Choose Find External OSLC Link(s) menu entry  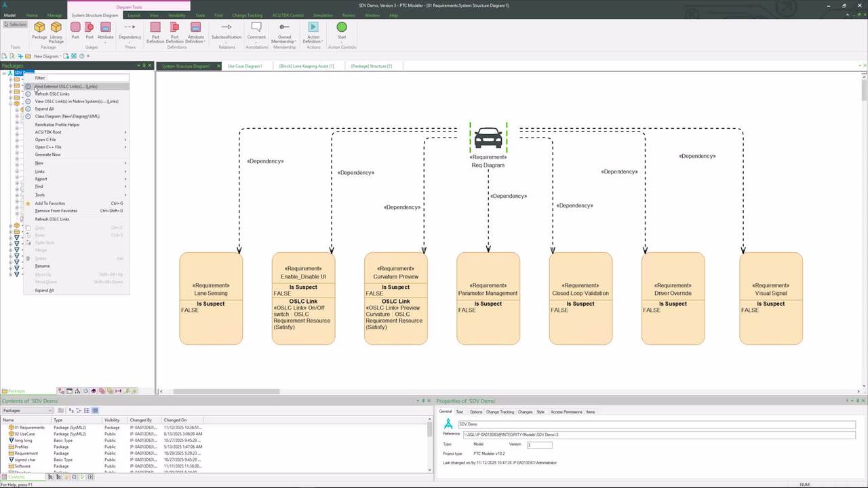point(66,86)
